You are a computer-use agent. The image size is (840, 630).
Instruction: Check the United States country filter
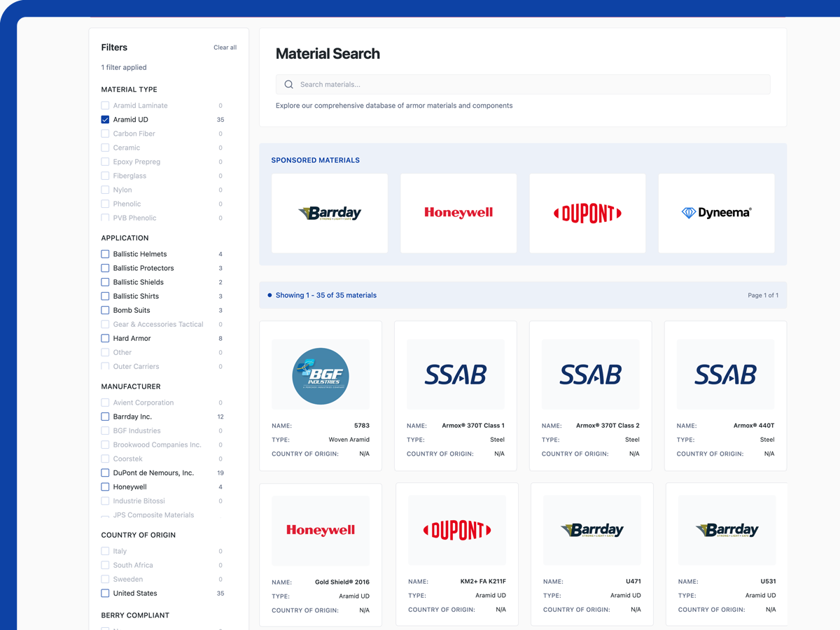[x=105, y=593]
